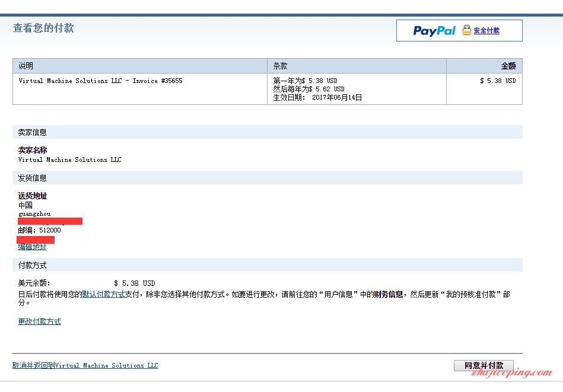Click the 查看您的付款 page title
The height and width of the screenshot is (392, 563).
click(x=43, y=28)
